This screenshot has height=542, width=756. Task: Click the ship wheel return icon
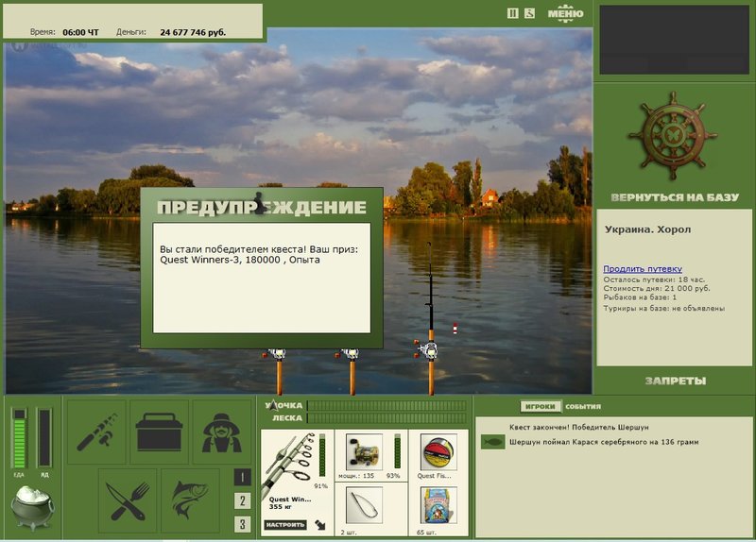tap(673, 137)
